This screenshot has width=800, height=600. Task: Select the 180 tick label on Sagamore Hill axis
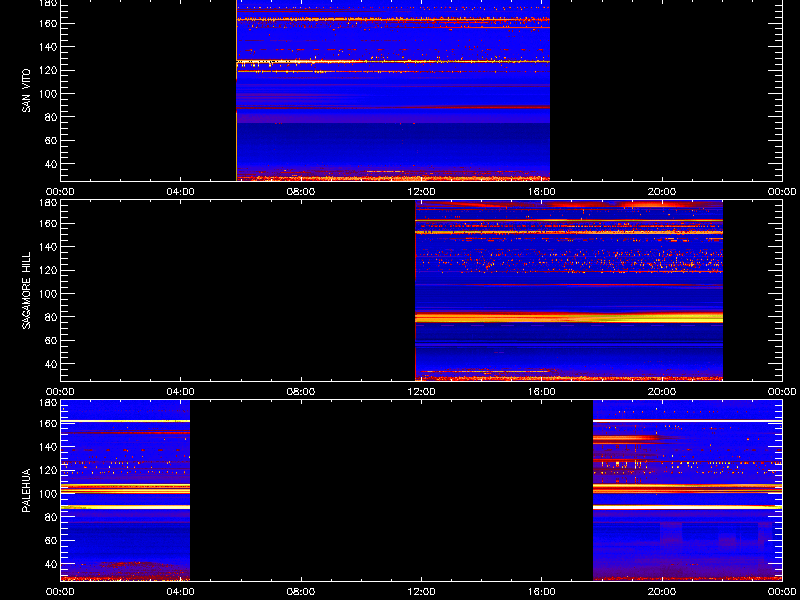tap(49, 203)
